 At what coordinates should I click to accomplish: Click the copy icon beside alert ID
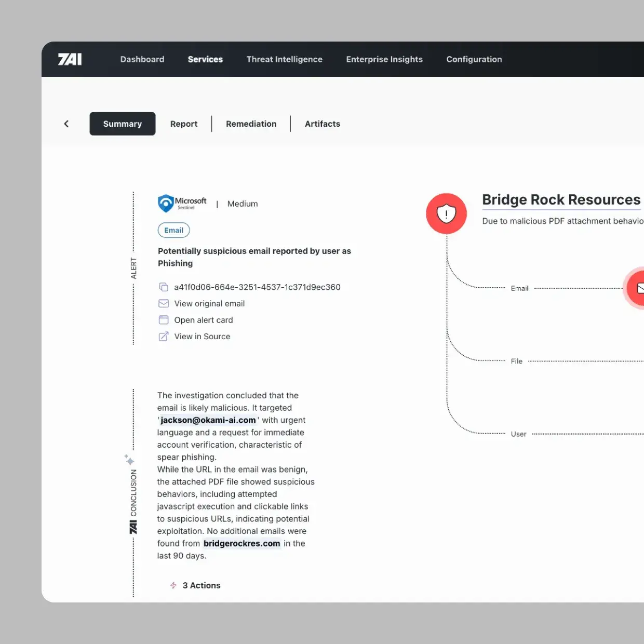coord(164,287)
